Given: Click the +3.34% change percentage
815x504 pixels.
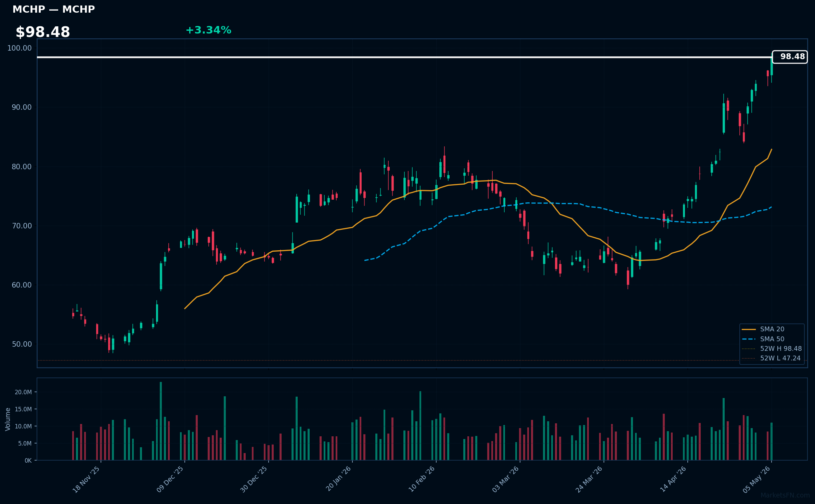Looking at the screenshot, I should [208, 30].
